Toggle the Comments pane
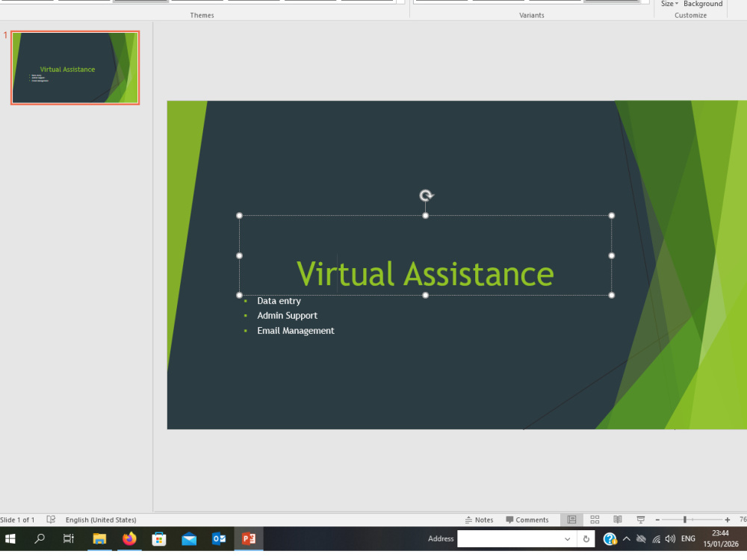The height and width of the screenshot is (560, 747). pos(527,520)
